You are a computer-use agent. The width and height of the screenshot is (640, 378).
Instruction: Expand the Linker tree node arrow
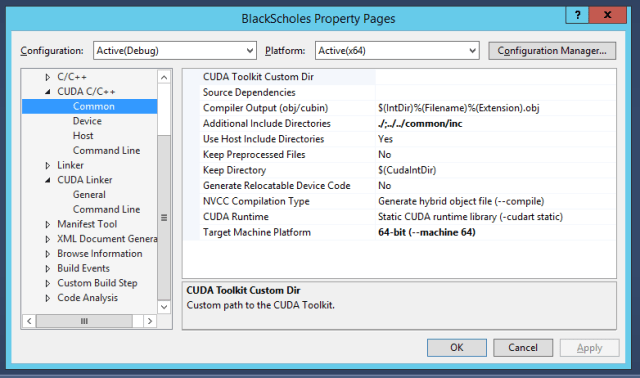48,165
